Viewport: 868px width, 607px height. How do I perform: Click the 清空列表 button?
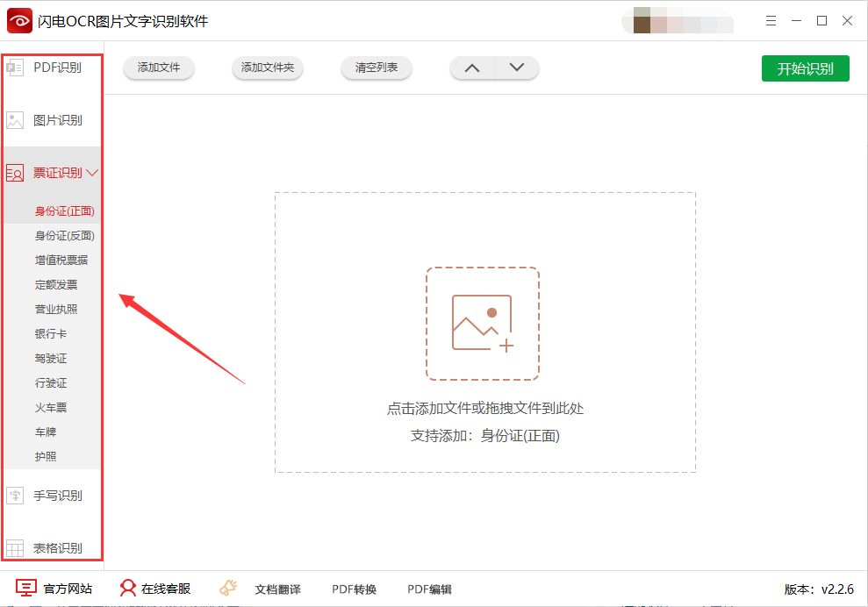coord(377,68)
